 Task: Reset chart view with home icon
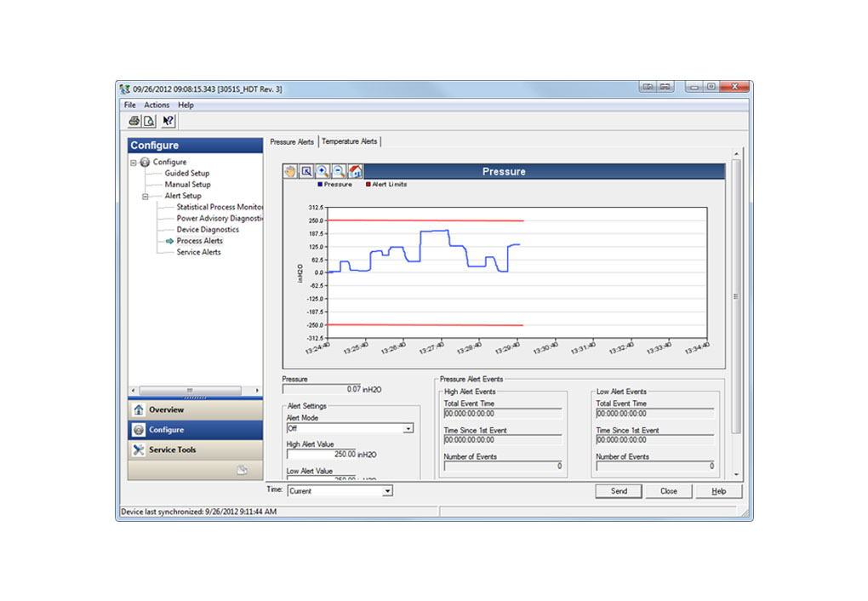coord(355,171)
